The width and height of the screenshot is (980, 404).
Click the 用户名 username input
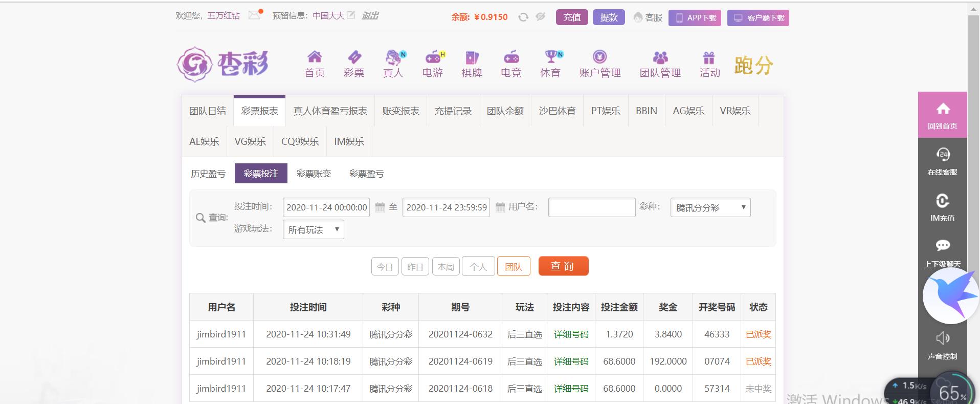(592, 207)
